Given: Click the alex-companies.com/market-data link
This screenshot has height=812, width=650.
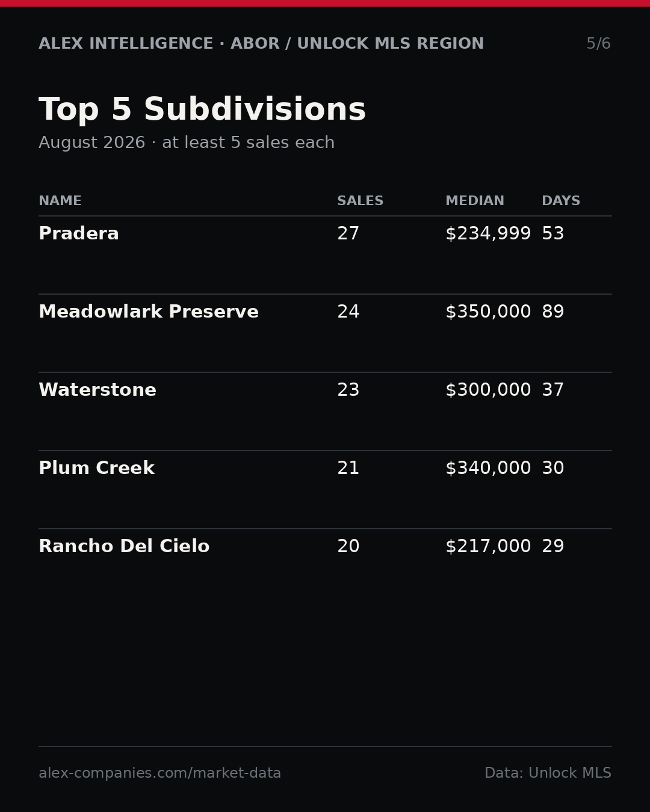Looking at the screenshot, I should coord(159,774).
